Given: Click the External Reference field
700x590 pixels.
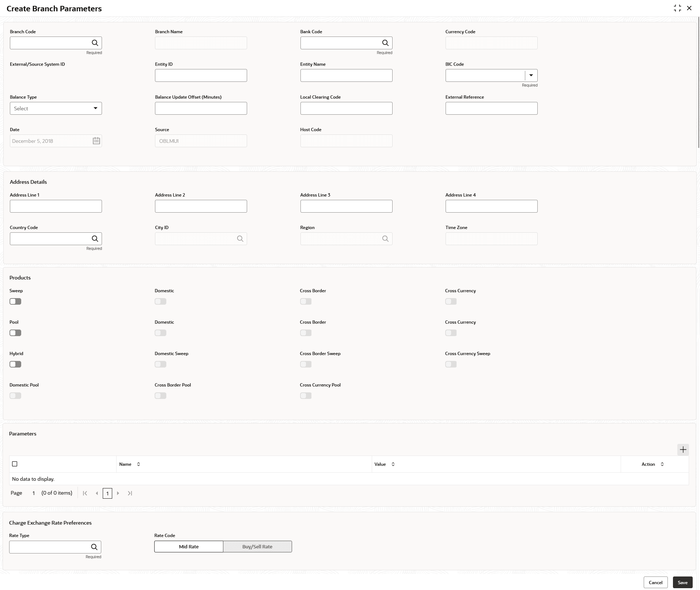Looking at the screenshot, I should 491,109.
